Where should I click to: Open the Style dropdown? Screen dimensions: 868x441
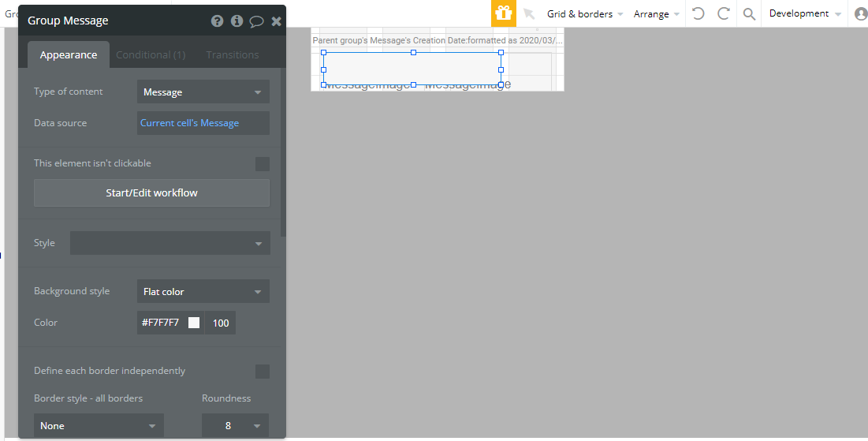pos(170,243)
